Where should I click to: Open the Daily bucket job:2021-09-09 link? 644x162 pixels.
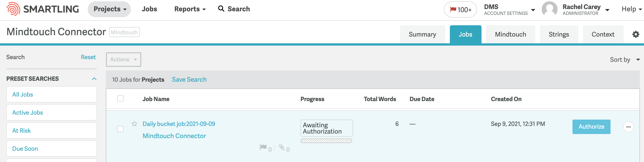point(179,124)
